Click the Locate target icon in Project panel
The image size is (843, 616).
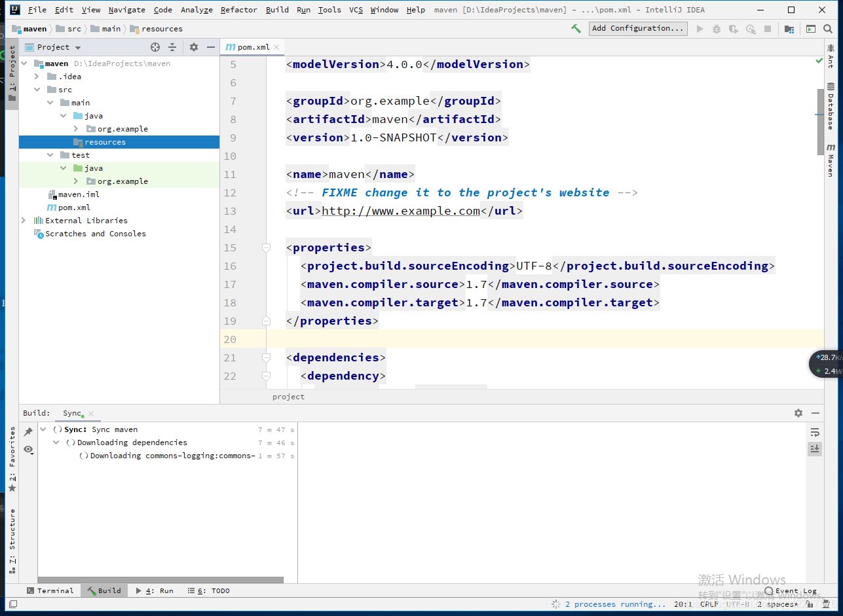[155, 47]
